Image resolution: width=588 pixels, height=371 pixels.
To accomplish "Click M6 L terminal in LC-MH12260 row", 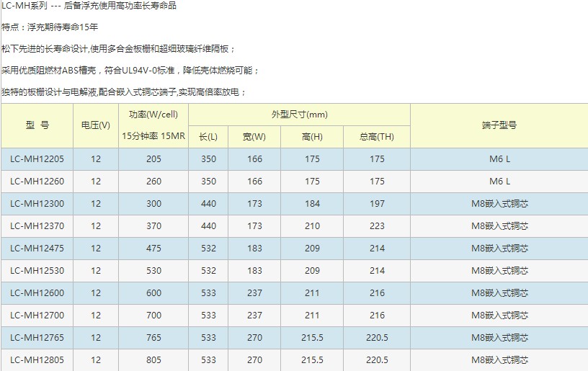I will point(499,182).
